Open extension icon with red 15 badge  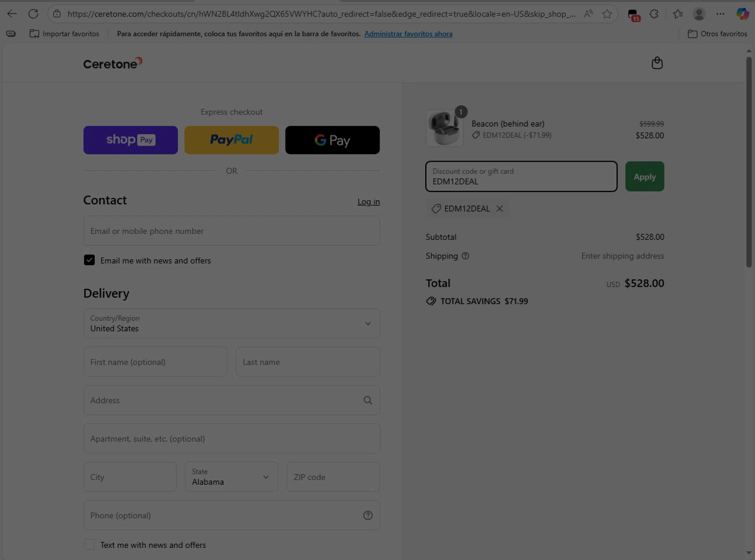click(634, 15)
